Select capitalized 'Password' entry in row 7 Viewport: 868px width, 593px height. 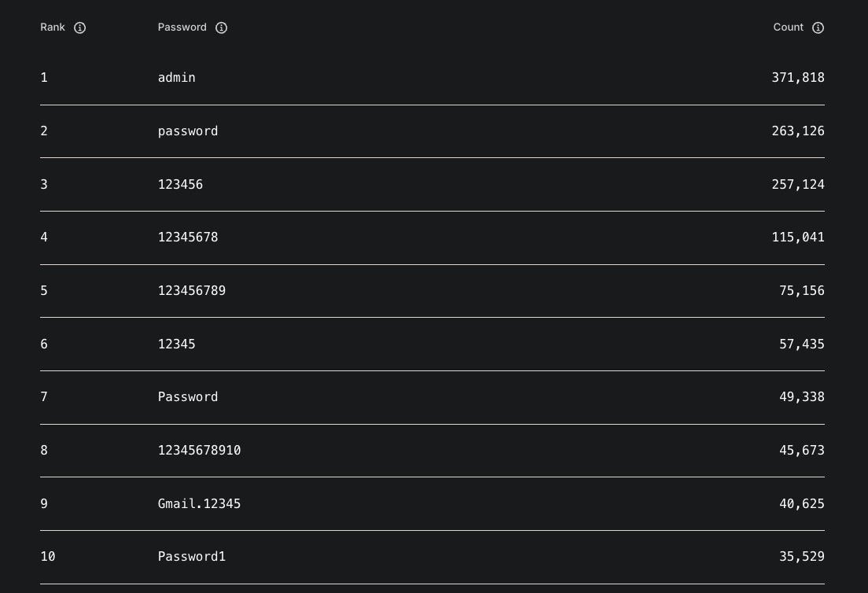click(x=188, y=397)
